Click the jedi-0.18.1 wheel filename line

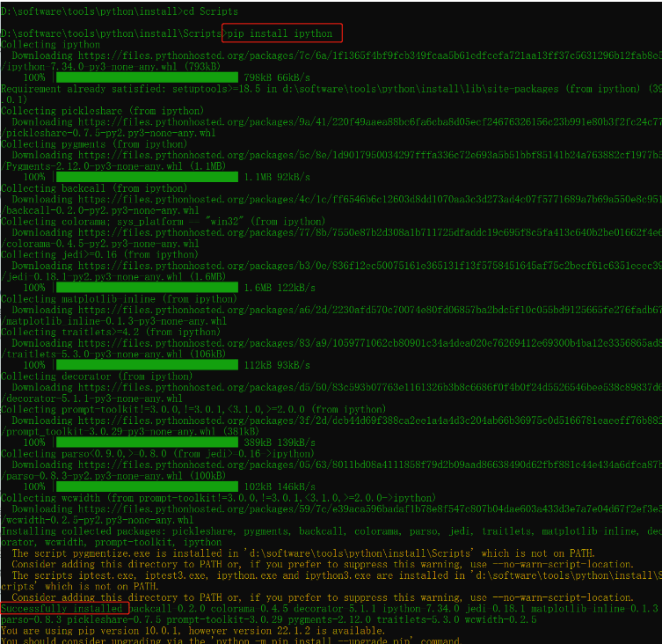tap(113, 277)
